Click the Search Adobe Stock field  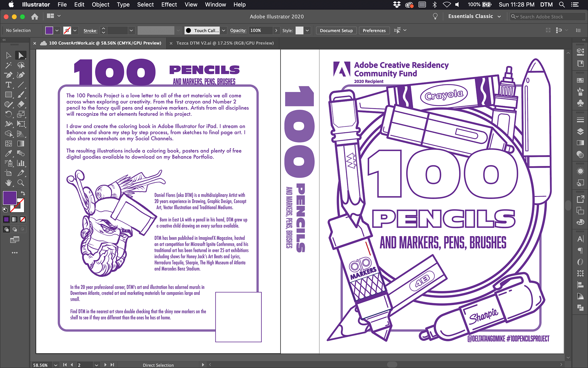[x=547, y=17]
